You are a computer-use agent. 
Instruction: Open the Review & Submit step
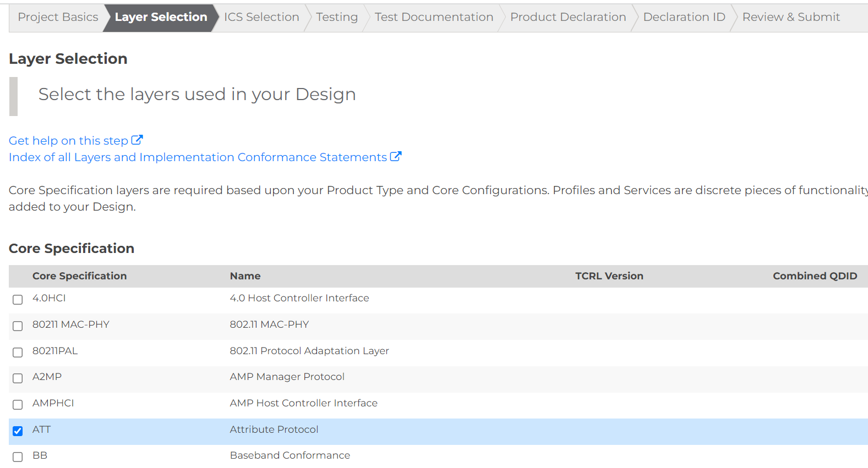pos(791,17)
